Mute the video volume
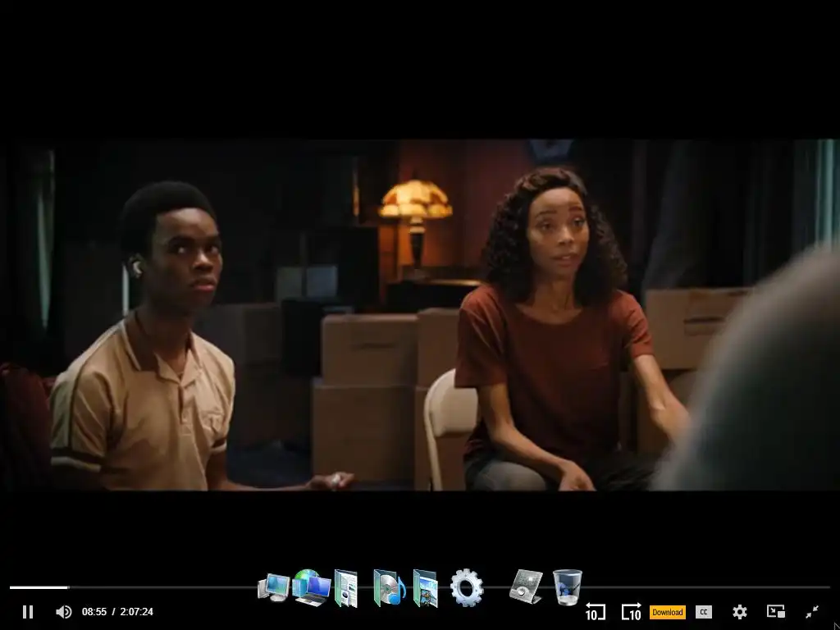 pyautogui.click(x=64, y=612)
